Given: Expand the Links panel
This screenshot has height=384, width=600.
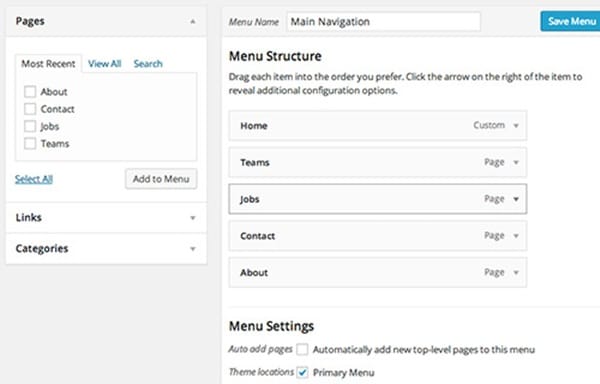Looking at the screenshot, I should pyautogui.click(x=193, y=218).
